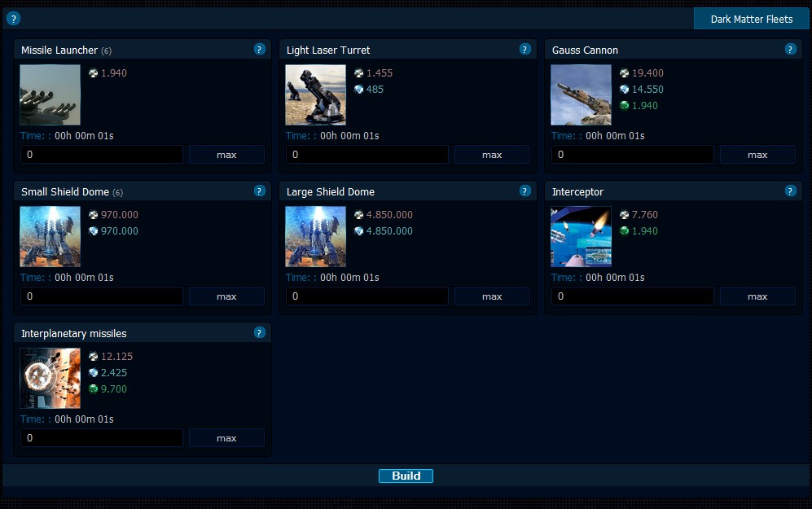Set max quantity for Gauss Cannon
This screenshot has height=509, width=812.
point(757,155)
